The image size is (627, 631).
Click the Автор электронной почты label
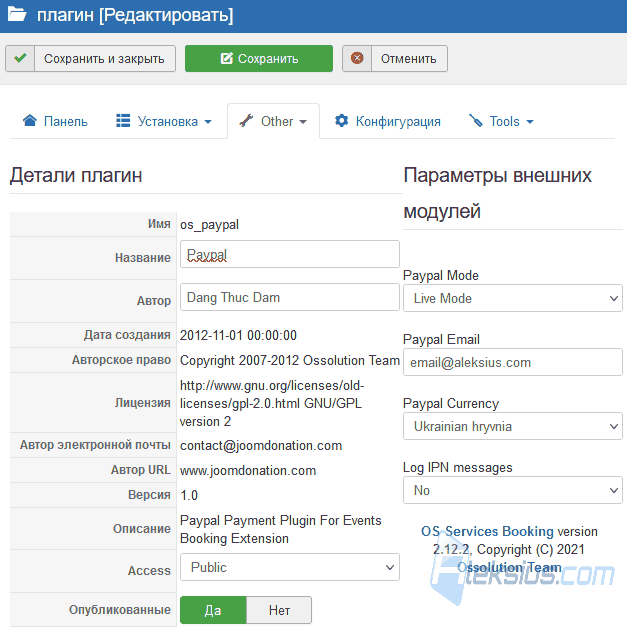pos(95,445)
